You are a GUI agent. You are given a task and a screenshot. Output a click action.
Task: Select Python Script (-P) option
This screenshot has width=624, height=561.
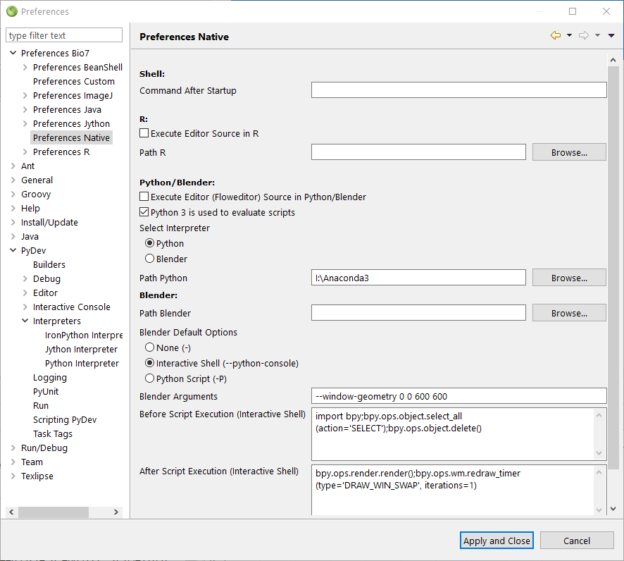151,379
